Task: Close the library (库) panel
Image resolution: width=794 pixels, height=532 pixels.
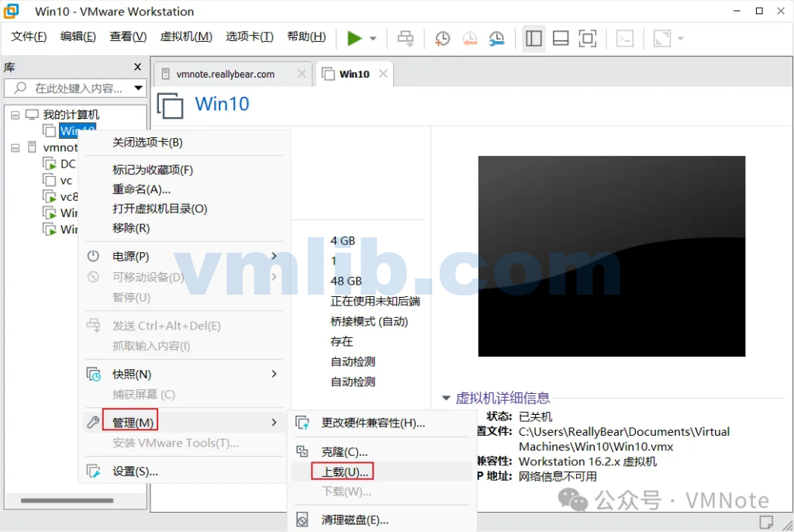Action: coord(137,67)
